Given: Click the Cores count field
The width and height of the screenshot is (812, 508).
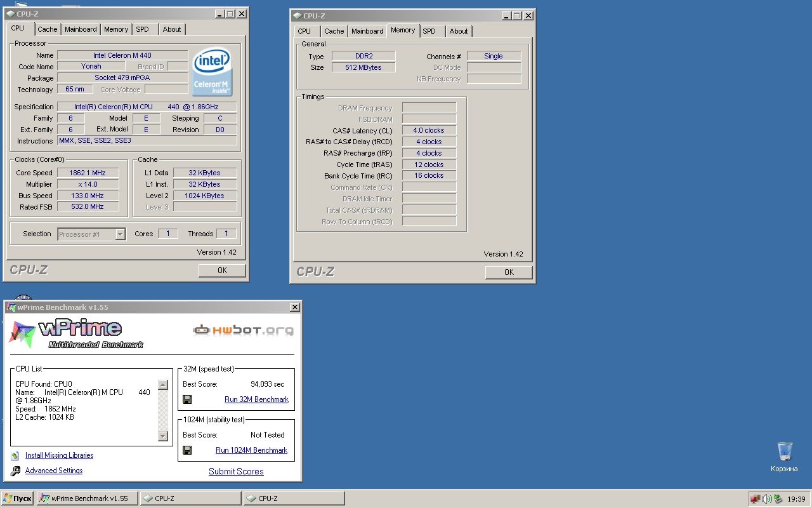Looking at the screenshot, I should [167, 234].
